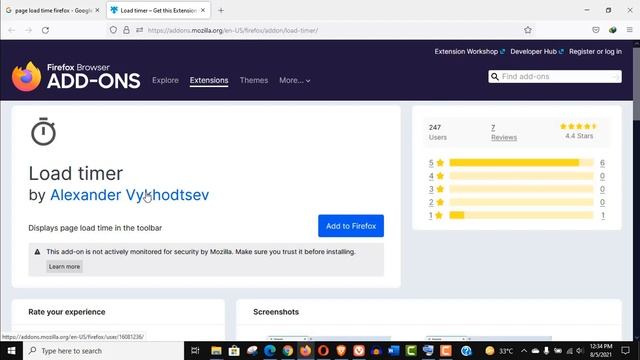Click the Add to Firefox button
The image size is (640, 360).
click(x=351, y=226)
